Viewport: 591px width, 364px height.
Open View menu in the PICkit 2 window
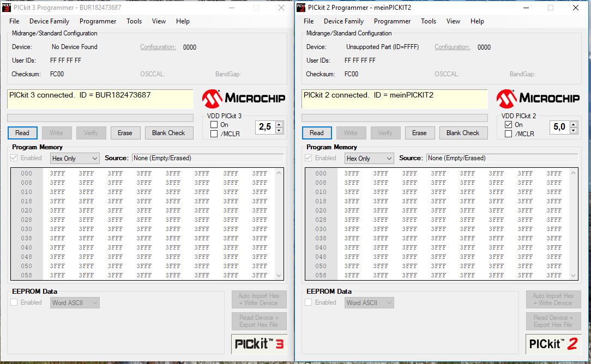[x=453, y=21]
